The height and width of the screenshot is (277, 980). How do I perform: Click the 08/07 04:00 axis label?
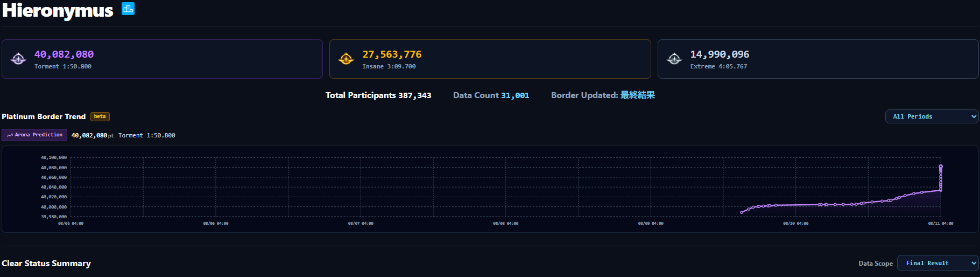(x=361, y=223)
